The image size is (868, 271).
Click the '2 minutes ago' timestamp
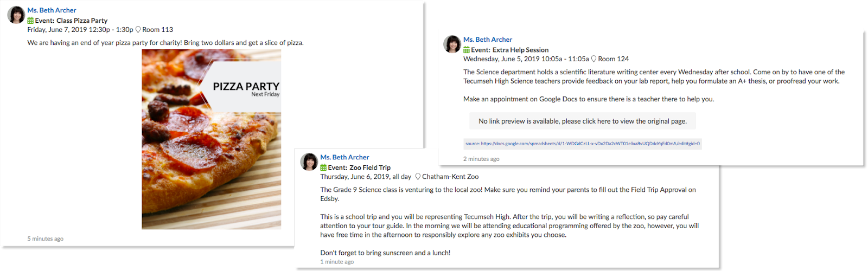point(481,159)
